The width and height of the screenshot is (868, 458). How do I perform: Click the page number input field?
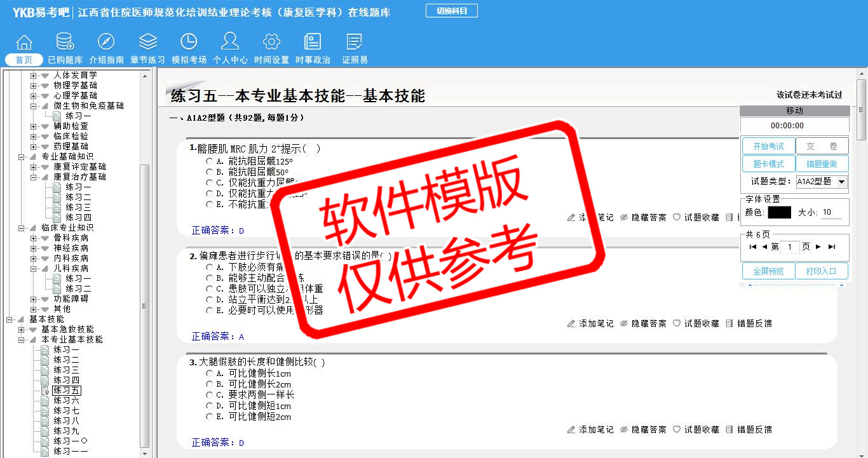(x=789, y=247)
